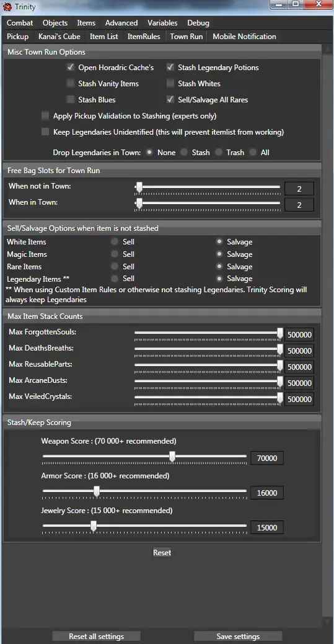Click the Max VeiledCrystals value field

pos(299,399)
